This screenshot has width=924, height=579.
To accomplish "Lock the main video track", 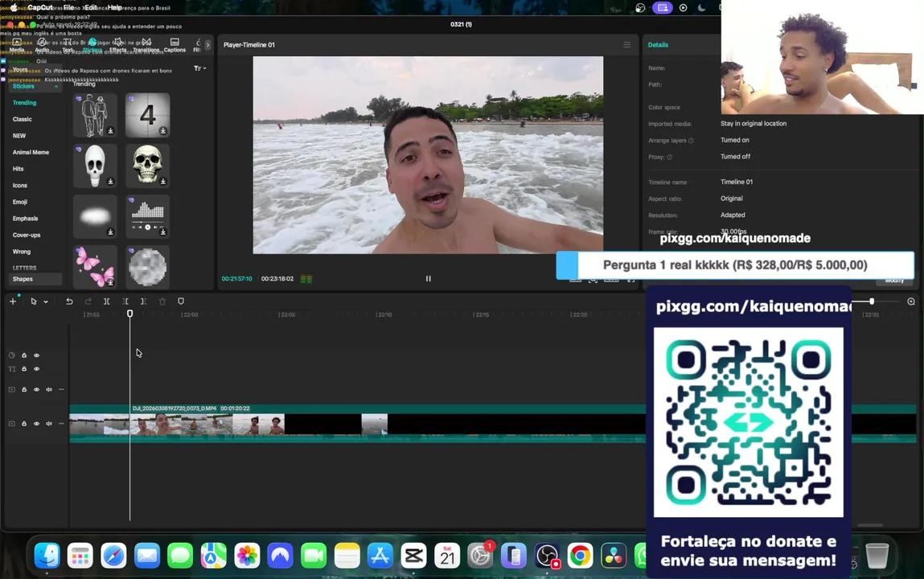I will click(x=24, y=424).
